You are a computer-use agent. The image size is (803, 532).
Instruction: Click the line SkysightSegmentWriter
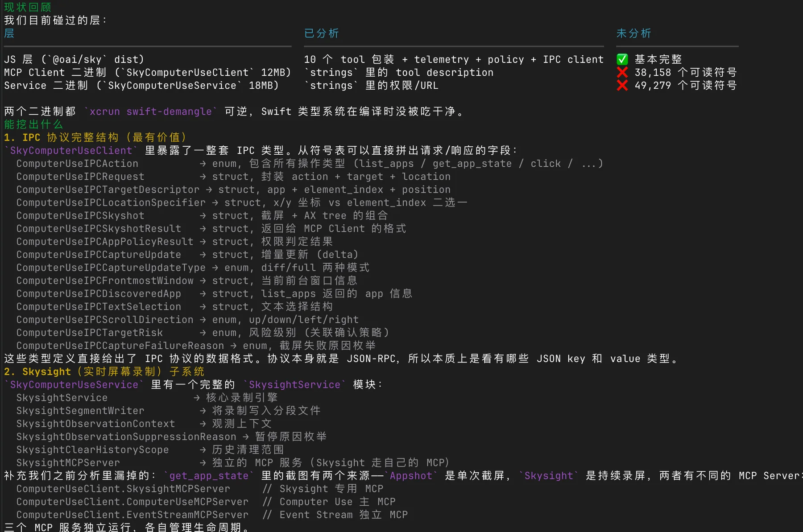coord(169,410)
